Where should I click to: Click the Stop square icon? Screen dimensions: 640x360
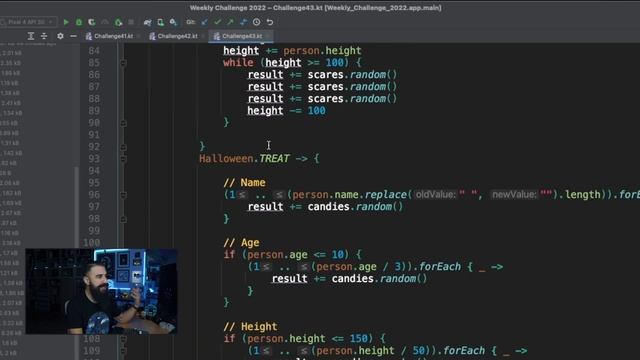(x=131, y=22)
